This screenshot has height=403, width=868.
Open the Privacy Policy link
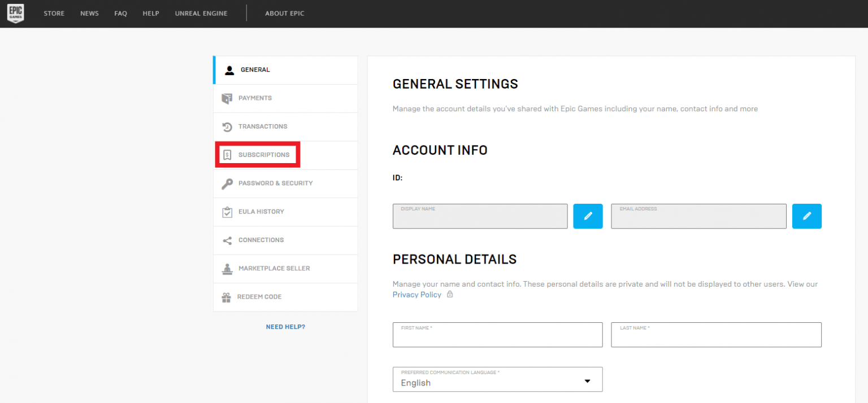[x=417, y=295]
